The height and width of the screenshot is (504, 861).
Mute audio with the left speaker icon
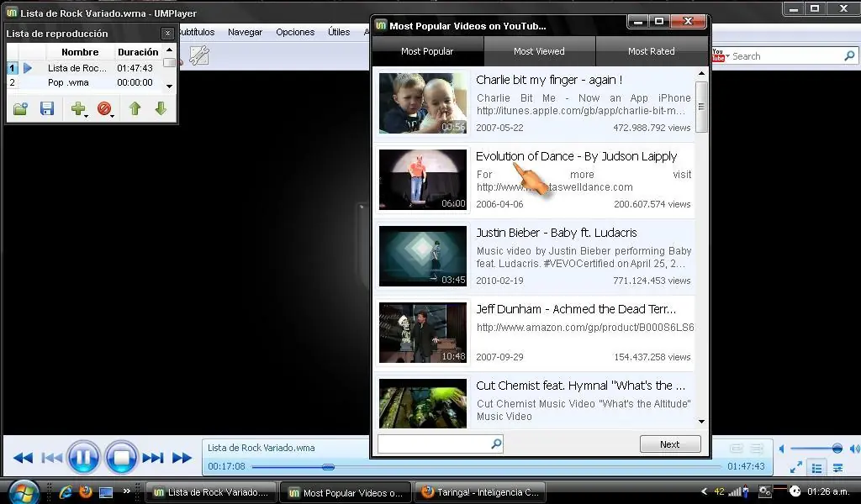[781, 449]
